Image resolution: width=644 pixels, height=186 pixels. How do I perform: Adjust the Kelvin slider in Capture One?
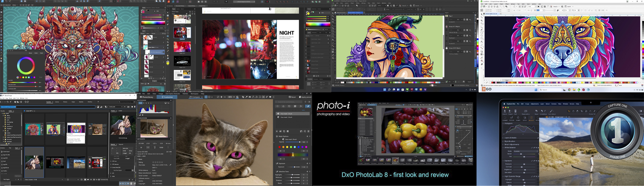coord(524,154)
